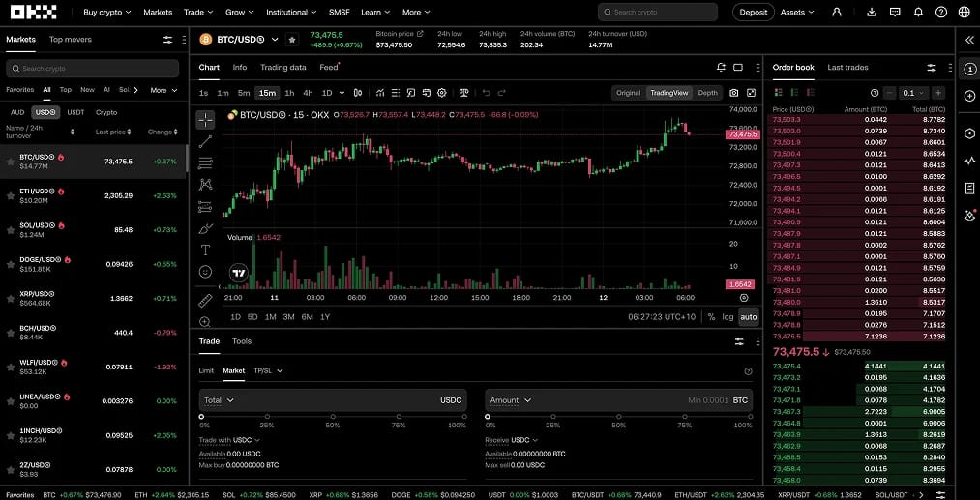Select the 4h timeframe button
Screen dimensions: 980x500
(x=308, y=93)
